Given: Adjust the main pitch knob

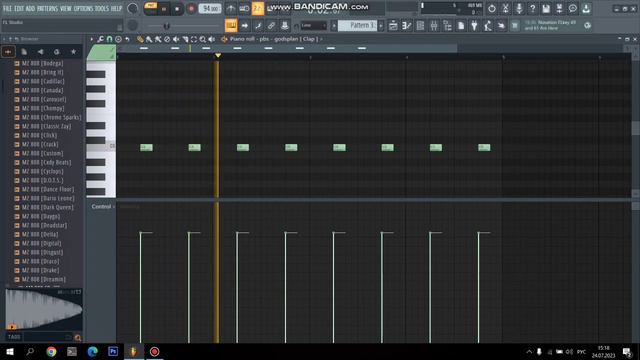Looking at the screenshot, I should (x=132, y=25).
